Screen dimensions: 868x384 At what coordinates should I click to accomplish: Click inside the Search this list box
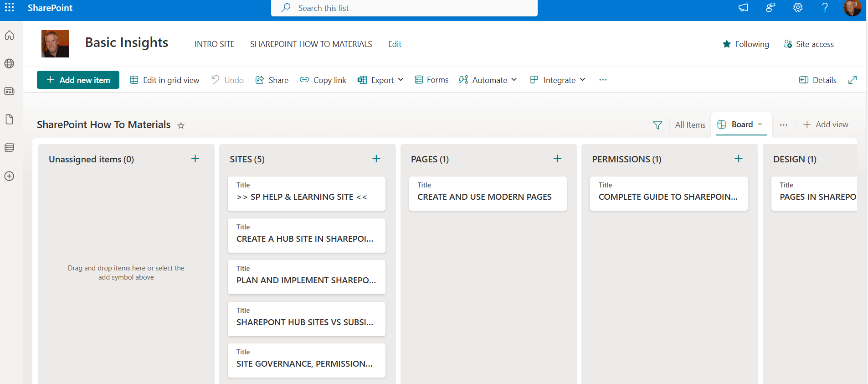pyautogui.click(x=404, y=8)
